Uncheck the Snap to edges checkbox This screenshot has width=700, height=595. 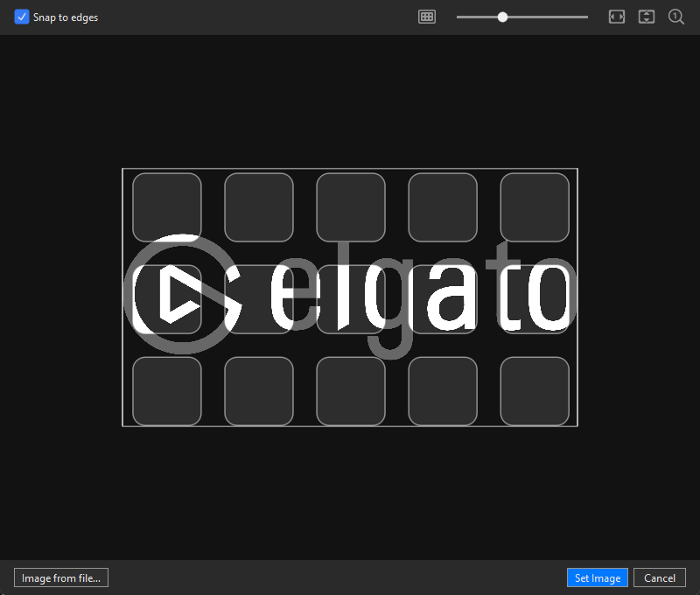[x=21, y=17]
